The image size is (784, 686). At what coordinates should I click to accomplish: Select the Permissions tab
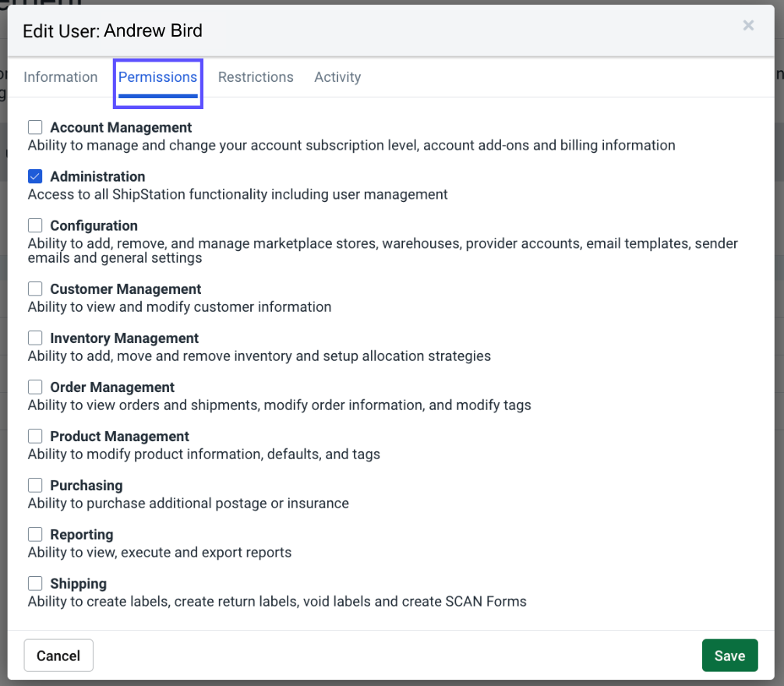click(x=157, y=76)
